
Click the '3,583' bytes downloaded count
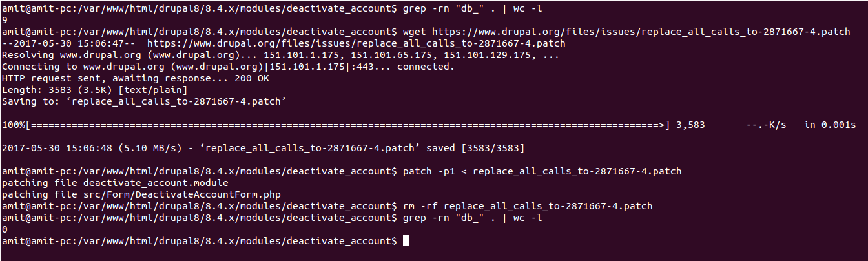tap(690, 125)
